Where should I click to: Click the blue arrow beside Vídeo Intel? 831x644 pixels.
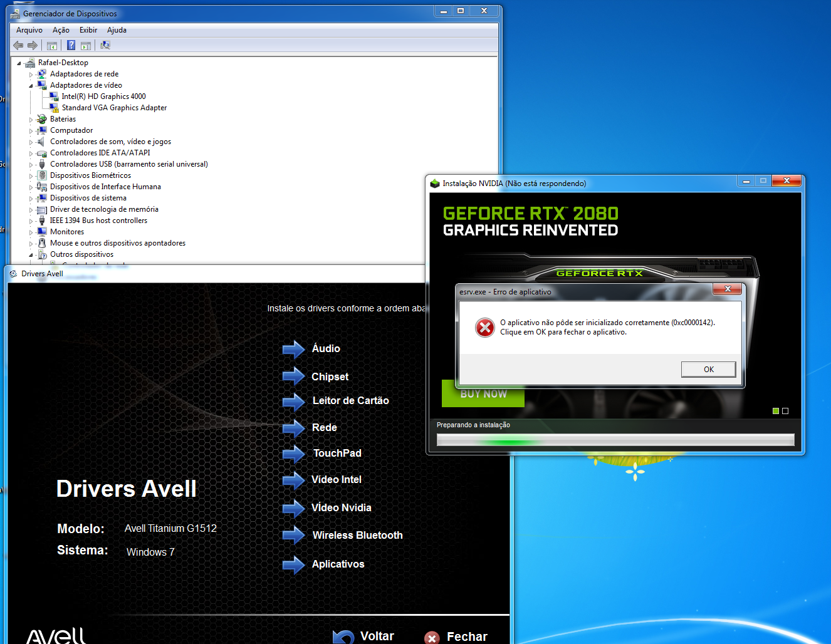pyautogui.click(x=293, y=480)
